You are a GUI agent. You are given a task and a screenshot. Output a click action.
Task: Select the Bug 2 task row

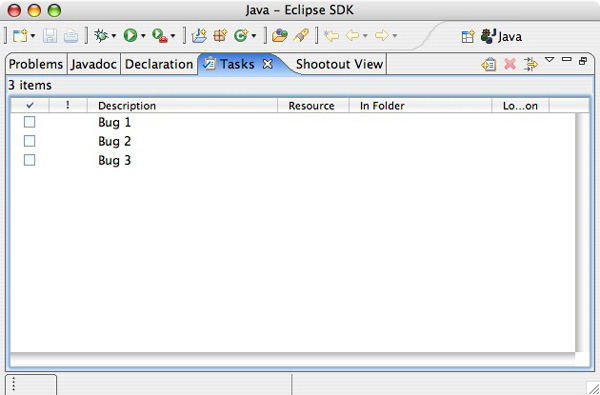pos(293,141)
